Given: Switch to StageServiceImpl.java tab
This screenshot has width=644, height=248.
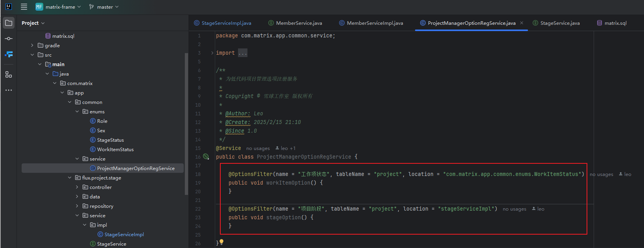Looking at the screenshot, I should (223, 23).
